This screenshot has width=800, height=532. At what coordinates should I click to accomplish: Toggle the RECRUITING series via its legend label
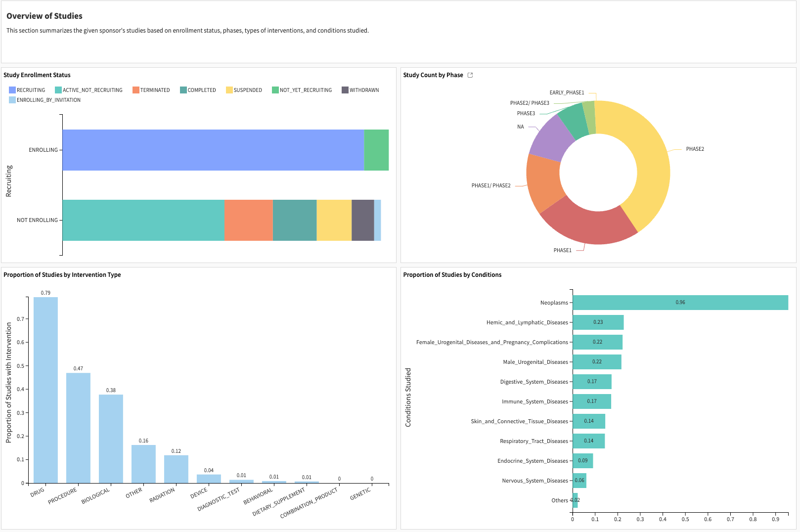pyautogui.click(x=31, y=89)
